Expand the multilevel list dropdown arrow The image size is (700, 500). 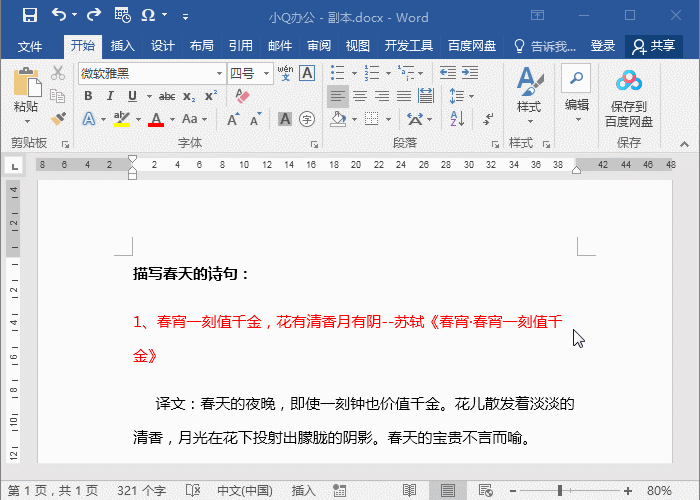(420, 73)
